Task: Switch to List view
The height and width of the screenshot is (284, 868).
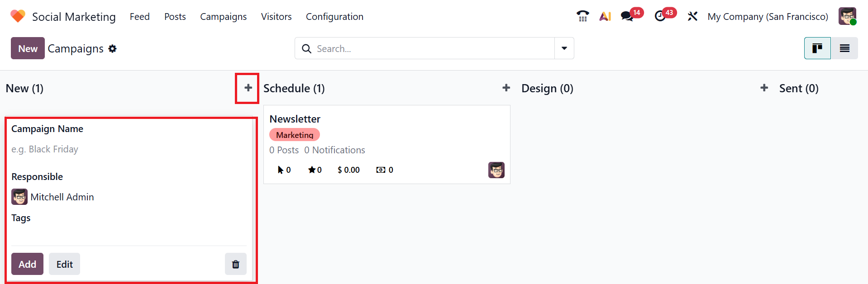Action: tap(844, 48)
